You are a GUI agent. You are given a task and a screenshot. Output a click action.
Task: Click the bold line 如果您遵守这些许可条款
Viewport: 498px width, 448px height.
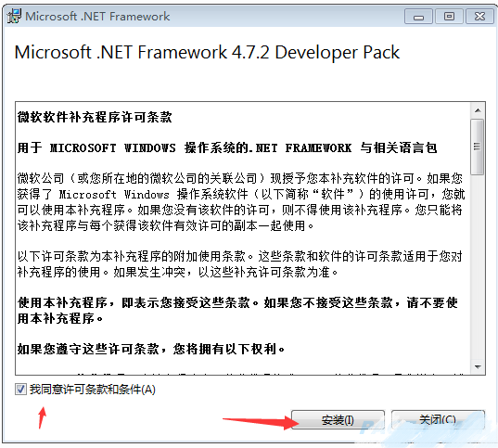click(151, 349)
